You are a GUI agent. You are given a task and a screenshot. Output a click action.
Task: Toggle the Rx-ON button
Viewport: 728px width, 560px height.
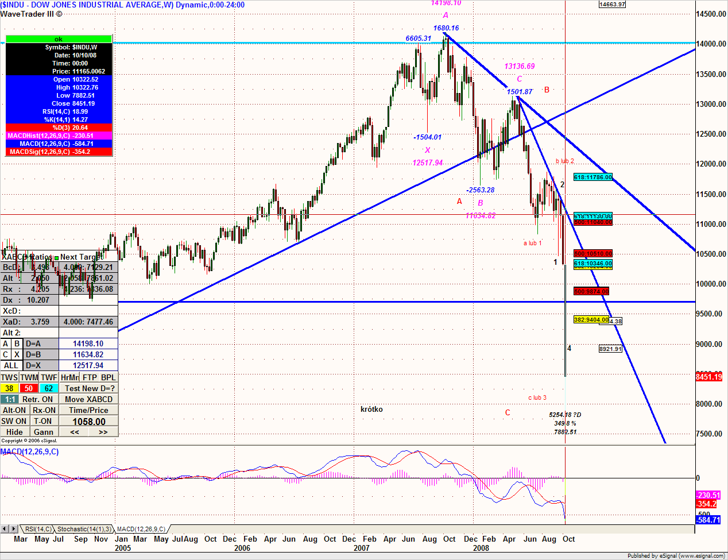(44, 410)
